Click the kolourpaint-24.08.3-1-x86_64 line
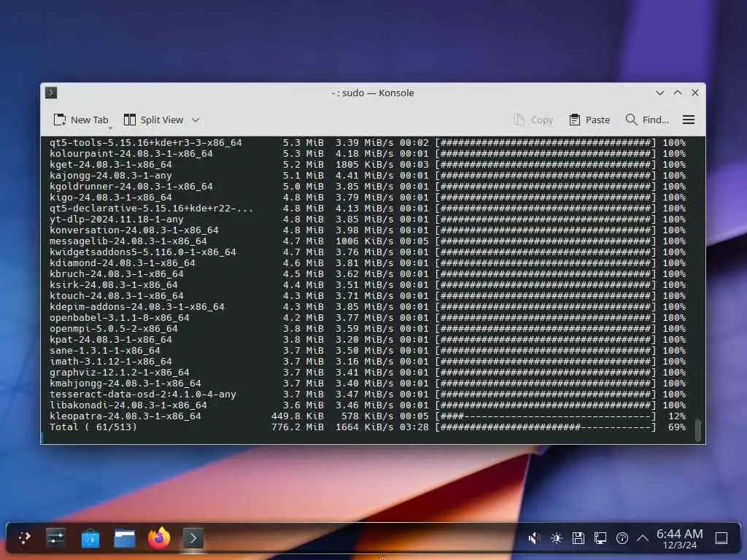This screenshot has height=560, width=747. tap(131, 153)
